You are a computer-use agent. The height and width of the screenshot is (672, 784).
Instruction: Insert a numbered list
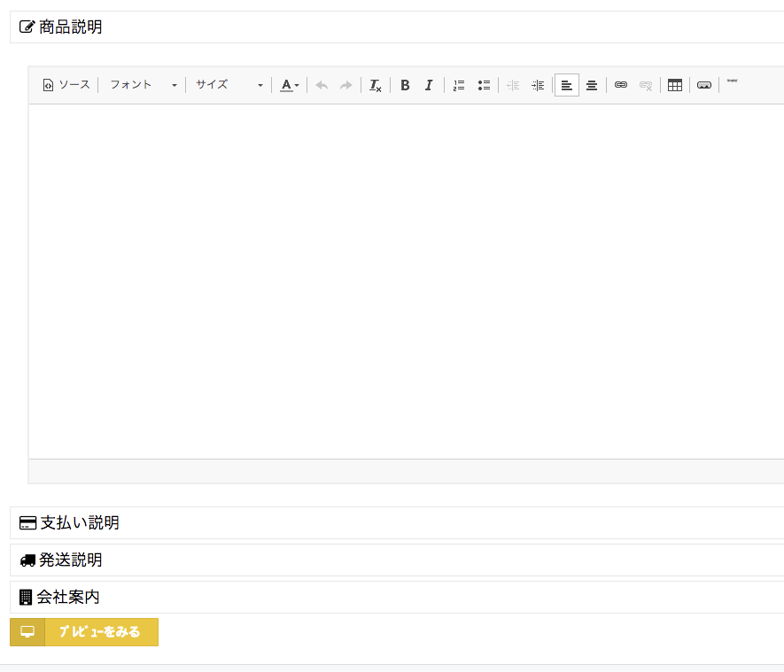459,85
